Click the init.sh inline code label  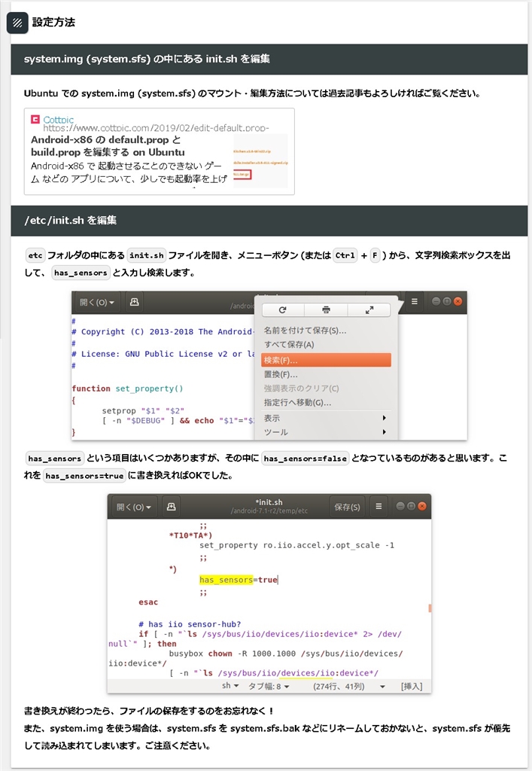click(x=147, y=256)
